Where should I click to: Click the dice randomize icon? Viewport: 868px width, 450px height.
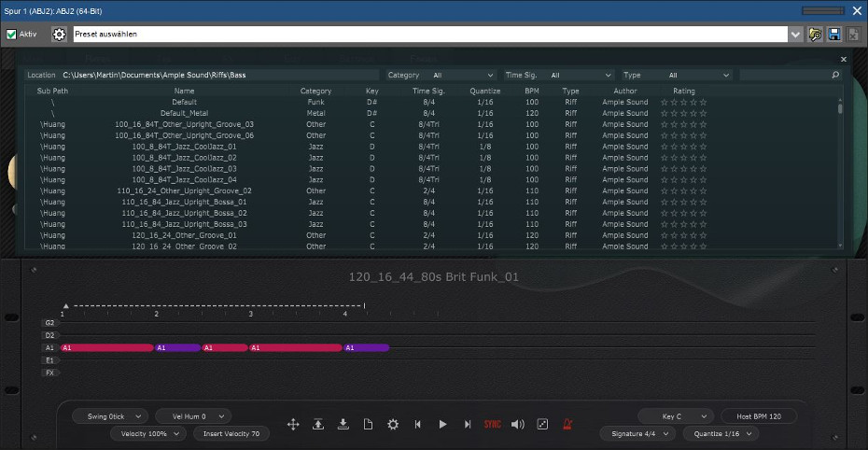pyautogui.click(x=542, y=425)
